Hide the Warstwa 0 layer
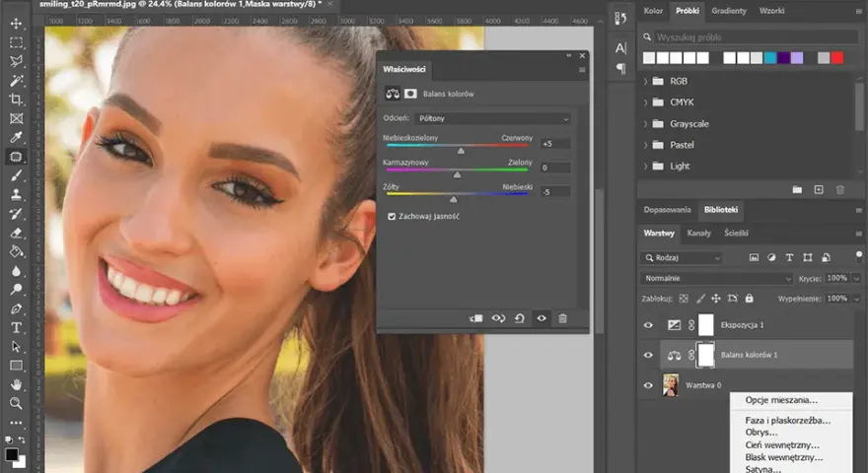 coord(648,385)
